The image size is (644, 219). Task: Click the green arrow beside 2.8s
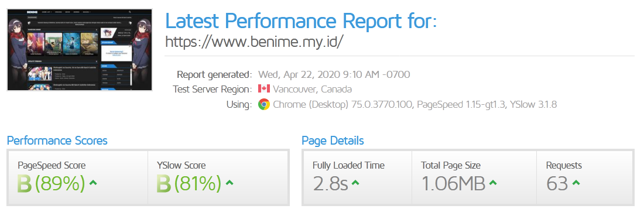[x=356, y=183]
